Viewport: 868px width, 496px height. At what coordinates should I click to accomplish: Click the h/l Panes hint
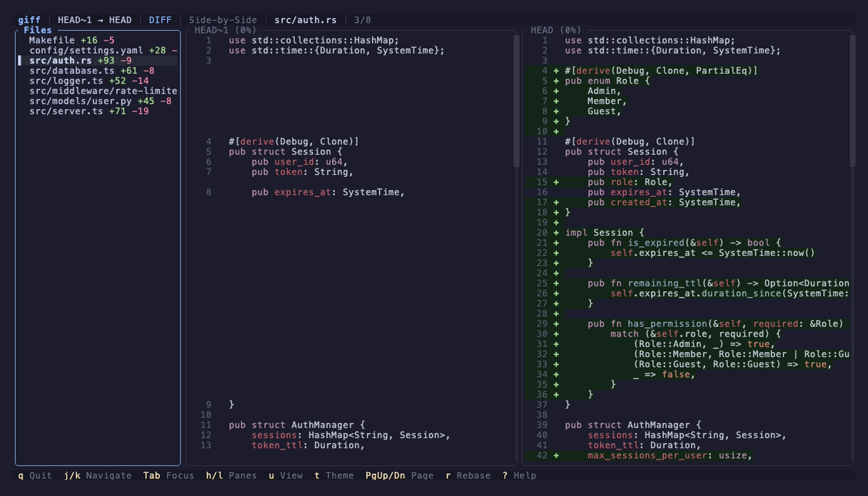point(231,476)
